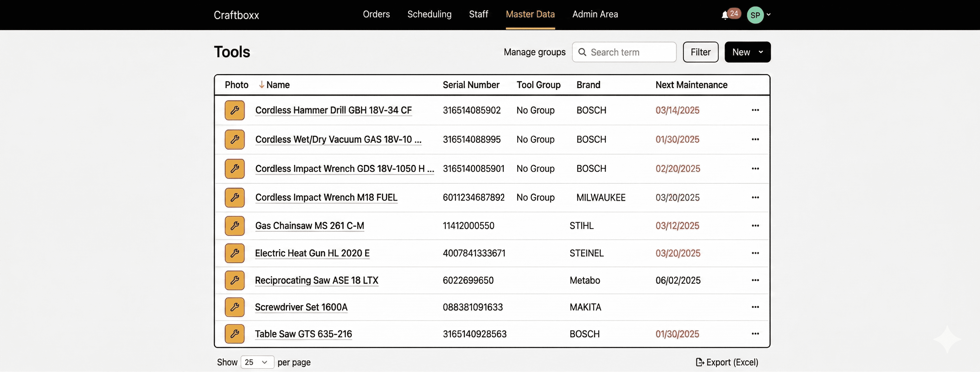Open three-dots menu for Gas Chainsaw row
Image resolution: width=980 pixels, height=372 pixels.
click(x=755, y=226)
